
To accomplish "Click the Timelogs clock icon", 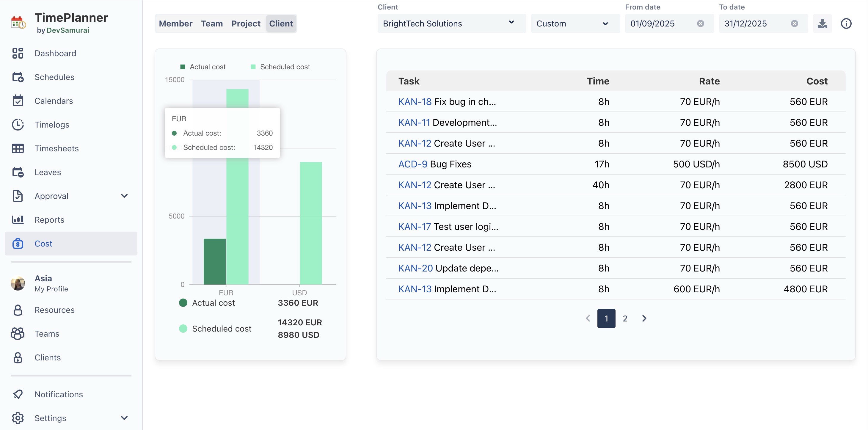I will tap(18, 124).
